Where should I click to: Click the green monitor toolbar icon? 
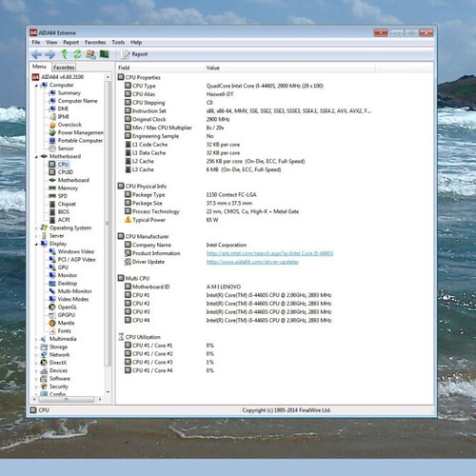click(104, 54)
